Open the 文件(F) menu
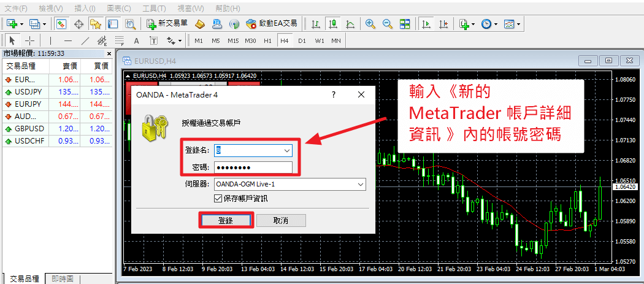This screenshot has width=644, height=284. click(16, 8)
